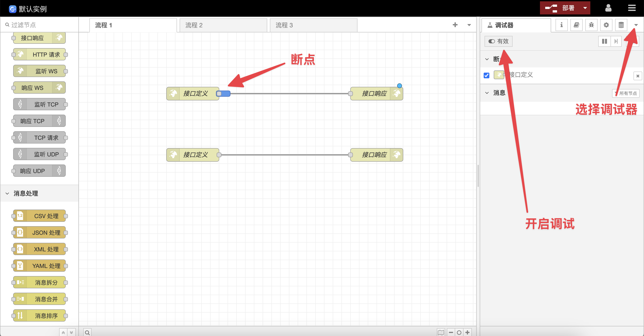Image resolution: width=644 pixels, height=336 pixels.
Task: Uncheck the 接口定义 breakpoint checkbox
Action: (486, 75)
